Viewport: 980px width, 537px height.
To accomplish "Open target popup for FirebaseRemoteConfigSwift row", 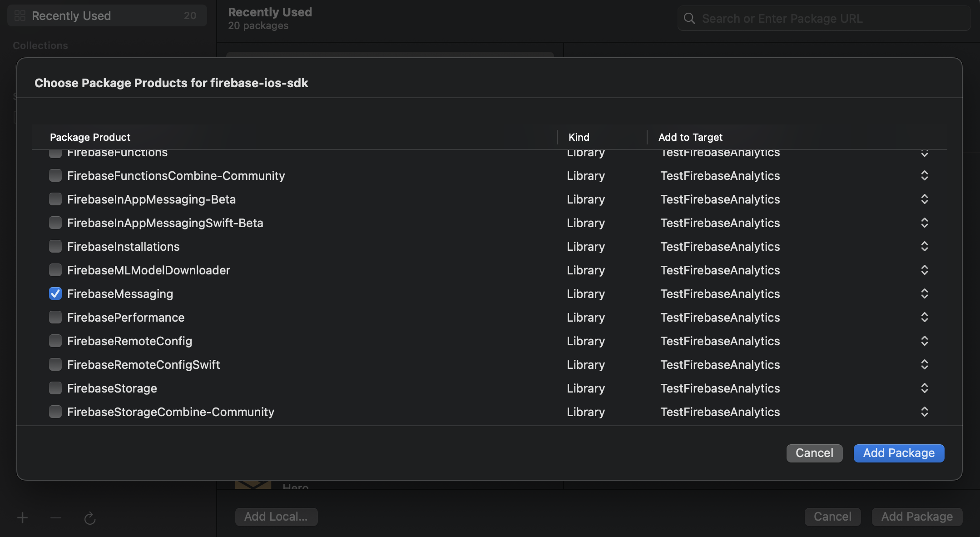I will click(924, 365).
